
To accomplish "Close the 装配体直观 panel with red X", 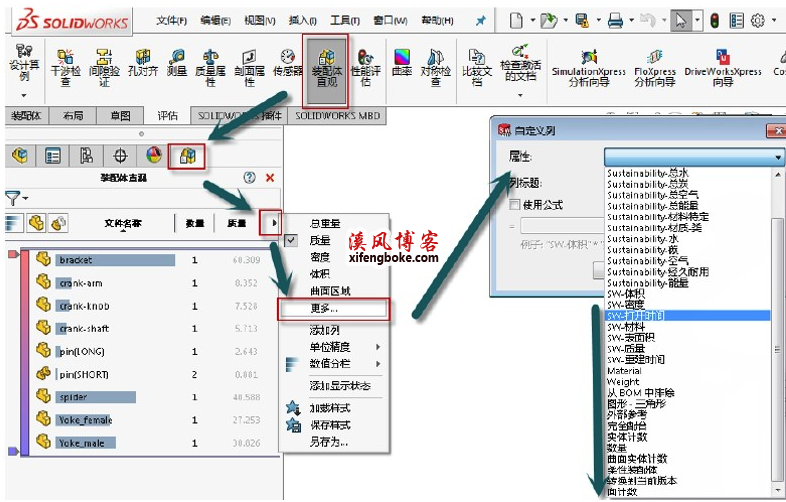I will pyautogui.click(x=270, y=177).
